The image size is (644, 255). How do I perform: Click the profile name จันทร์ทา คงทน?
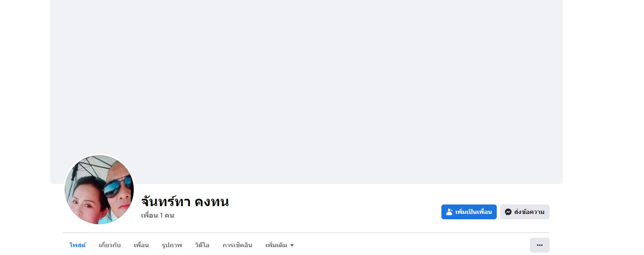point(185,202)
